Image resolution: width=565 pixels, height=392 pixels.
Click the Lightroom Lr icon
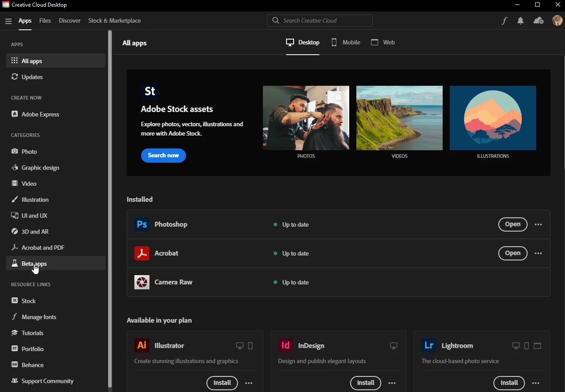[x=429, y=345]
